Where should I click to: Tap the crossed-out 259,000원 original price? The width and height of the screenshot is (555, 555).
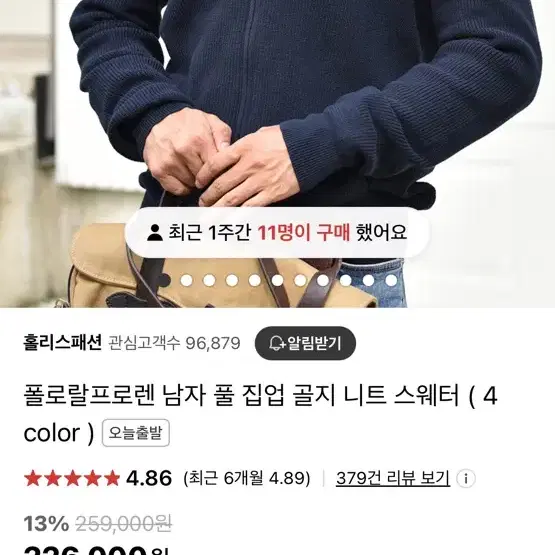pos(124,523)
